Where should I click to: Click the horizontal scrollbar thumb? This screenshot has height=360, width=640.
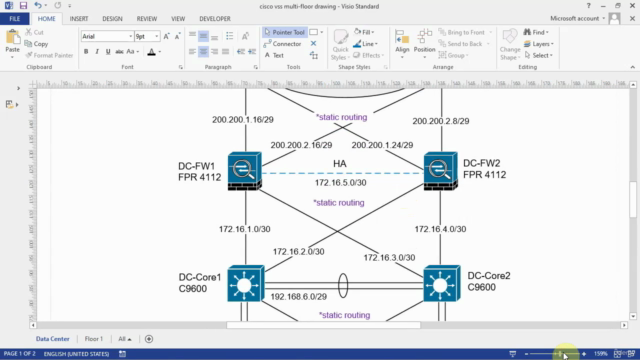(x=323, y=325)
